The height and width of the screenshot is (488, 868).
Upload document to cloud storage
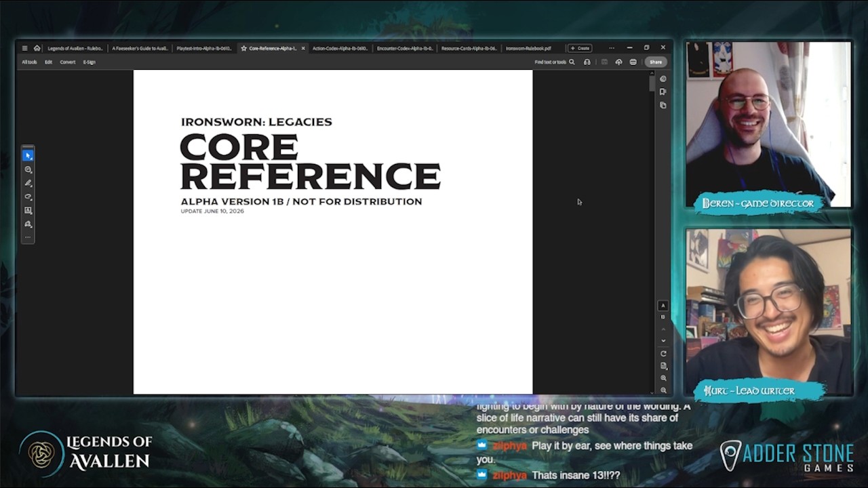[x=618, y=62]
